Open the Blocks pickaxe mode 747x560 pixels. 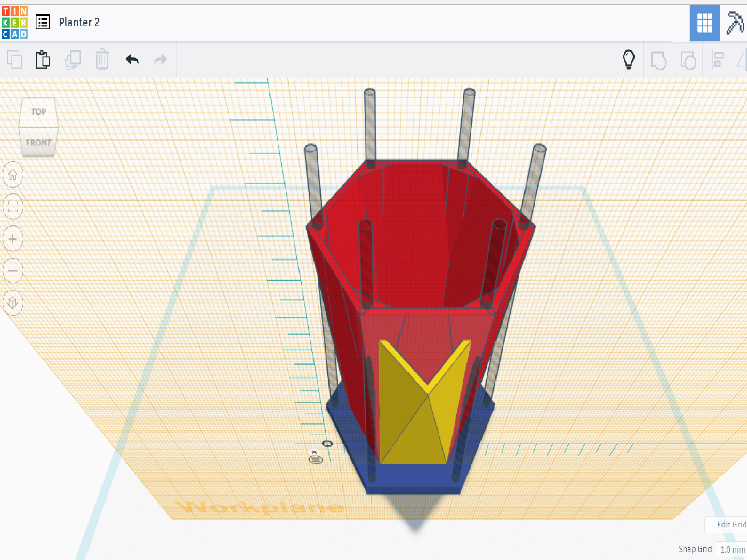[x=735, y=23]
